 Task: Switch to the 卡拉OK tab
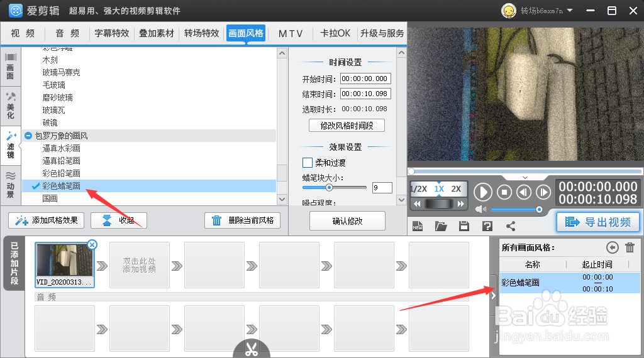tap(335, 33)
